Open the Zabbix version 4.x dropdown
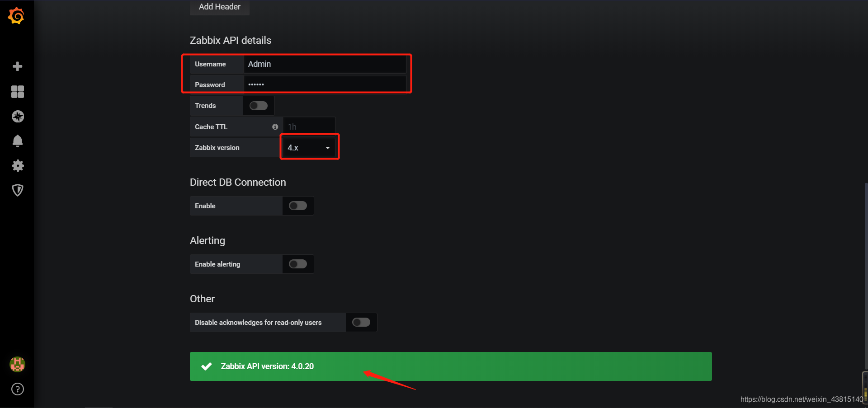 point(309,148)
